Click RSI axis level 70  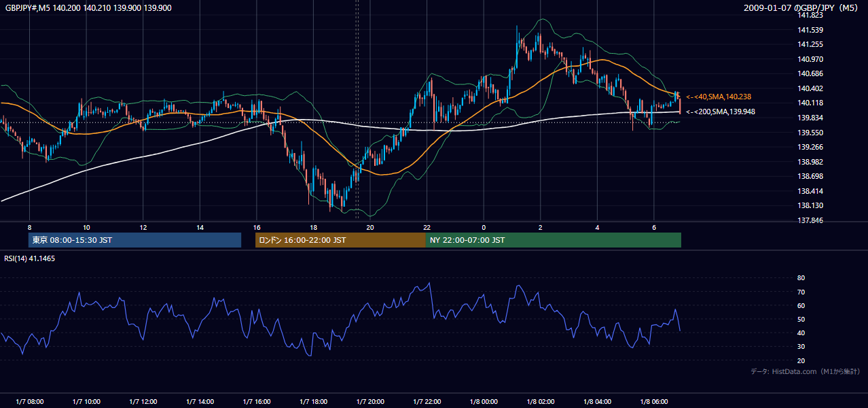coord(801,292)
